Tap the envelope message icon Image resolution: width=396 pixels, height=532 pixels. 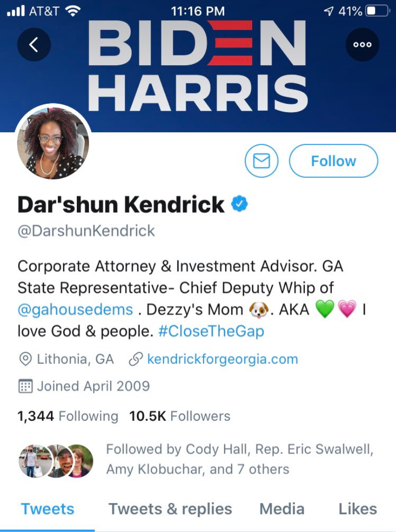[261, 161]
